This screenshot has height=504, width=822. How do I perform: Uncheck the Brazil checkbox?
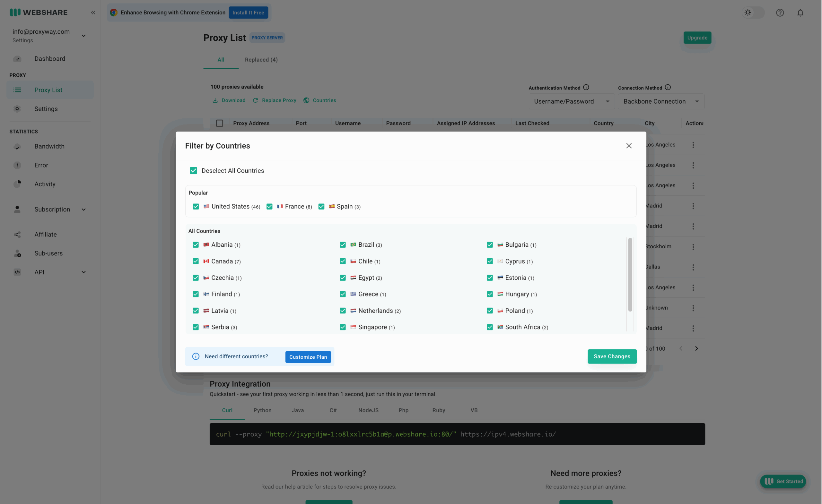[343, 245]
